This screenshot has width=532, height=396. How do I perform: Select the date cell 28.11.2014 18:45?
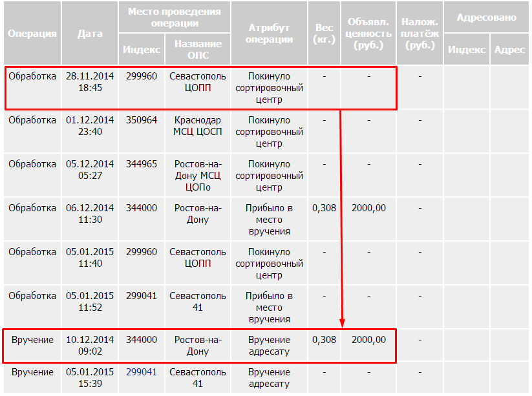[90, 82]
